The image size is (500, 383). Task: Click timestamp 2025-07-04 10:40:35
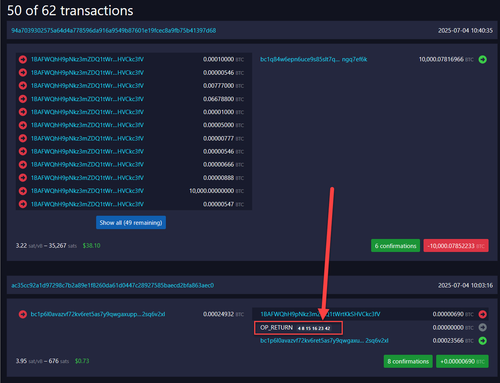tap(465, 30)
